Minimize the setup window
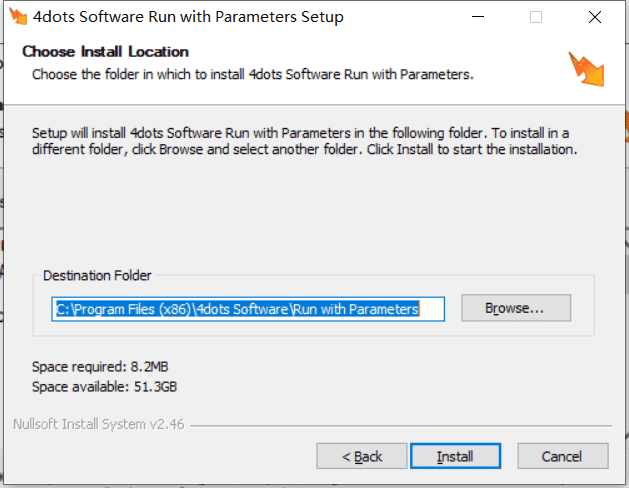The image size is (629, 488). point(478,17)
